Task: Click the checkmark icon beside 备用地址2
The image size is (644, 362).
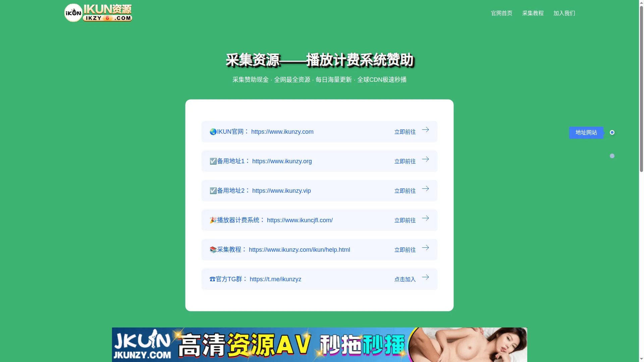Action: pos(213,191)
